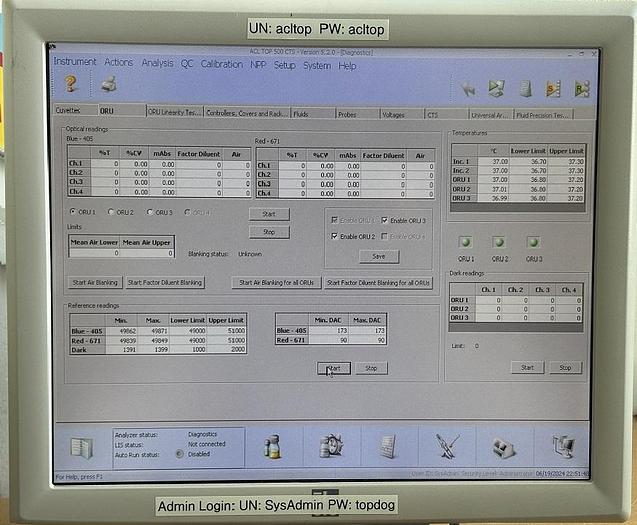Viewport: 637px width, 525px height.
Task: Click the Blanking status Unknown text
Action: point(250,254)
